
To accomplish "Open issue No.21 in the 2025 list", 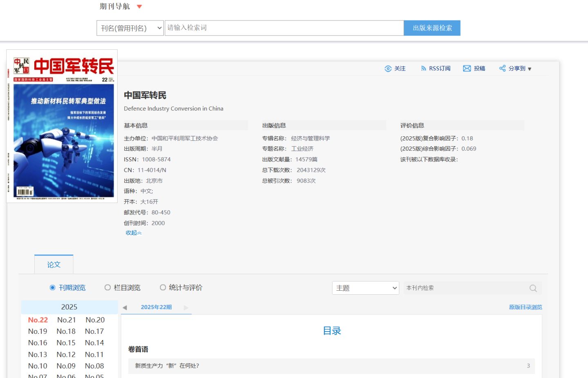I will pos(67,320).
